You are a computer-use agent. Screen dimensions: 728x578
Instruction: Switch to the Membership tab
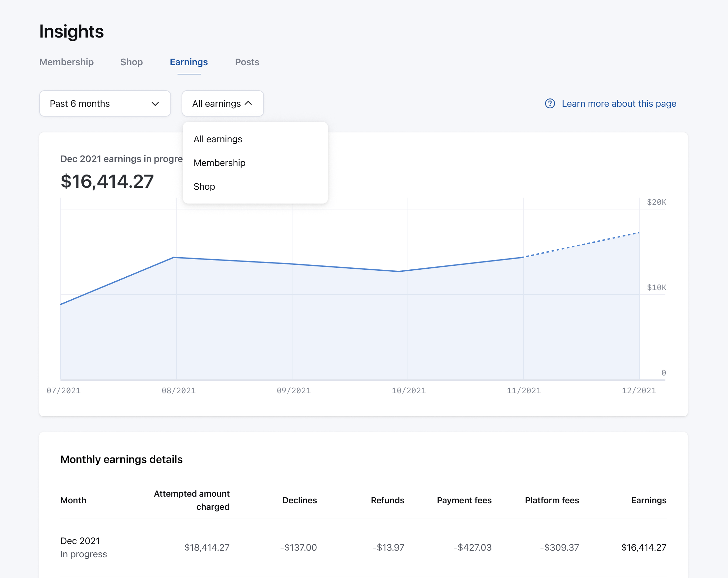[66, 62]
